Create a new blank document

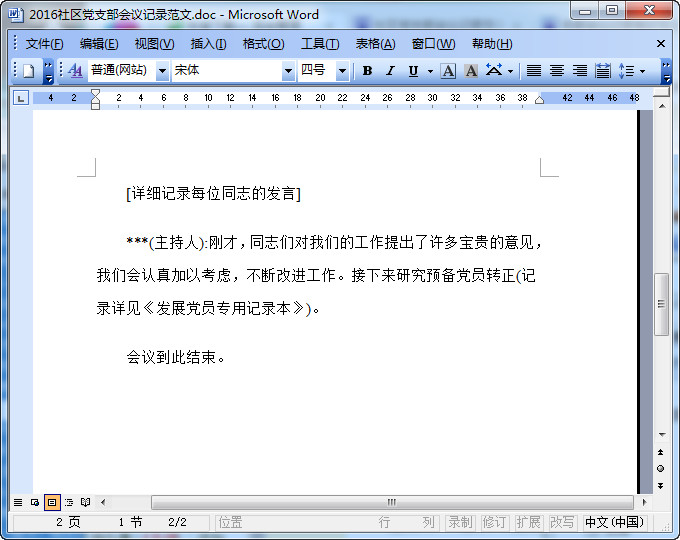pos(29,71)
